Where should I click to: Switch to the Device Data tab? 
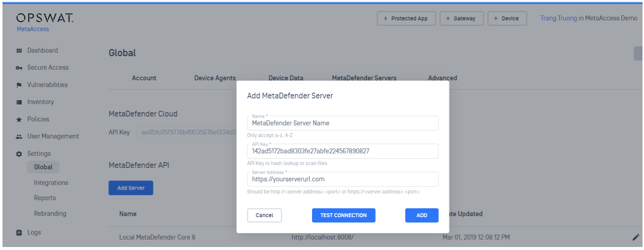286,78
